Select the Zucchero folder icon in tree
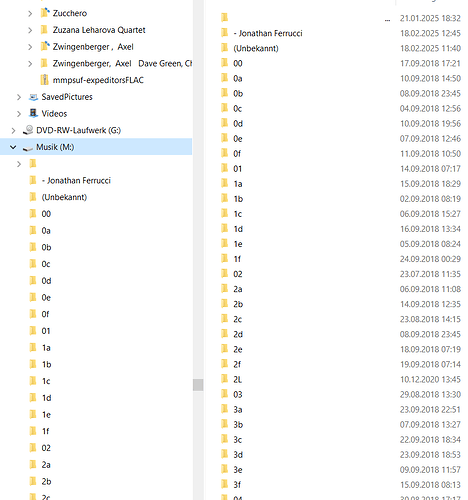Viewport: 468px width, 500px height. point(45,13)
